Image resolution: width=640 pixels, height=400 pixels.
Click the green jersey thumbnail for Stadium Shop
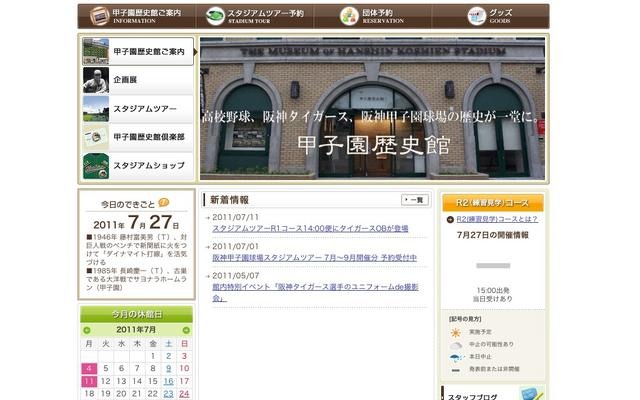pyautogui.click(x=96, y=166)
